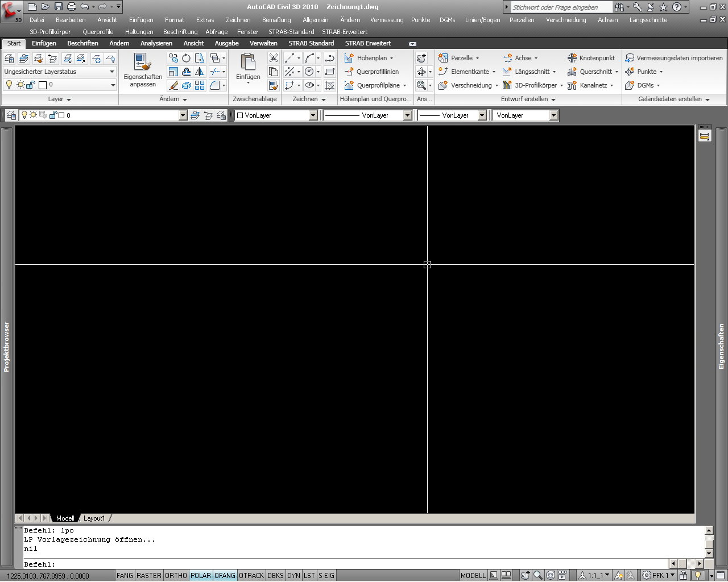The image size is (728, 582).
Task: Open the Projektbrowser side palette
Action: pos(6,347)
